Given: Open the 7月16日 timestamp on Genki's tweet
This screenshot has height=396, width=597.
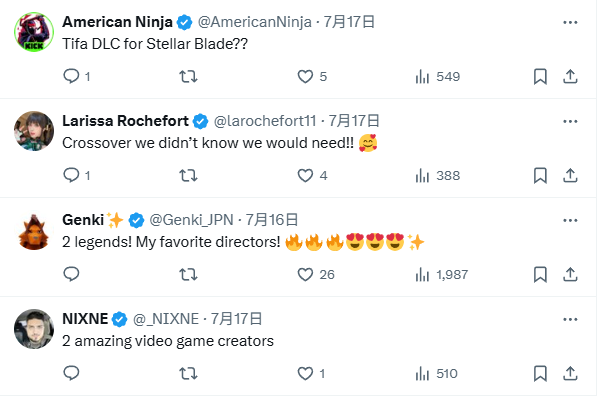Looking at the screenshot, I should (271, 220).
